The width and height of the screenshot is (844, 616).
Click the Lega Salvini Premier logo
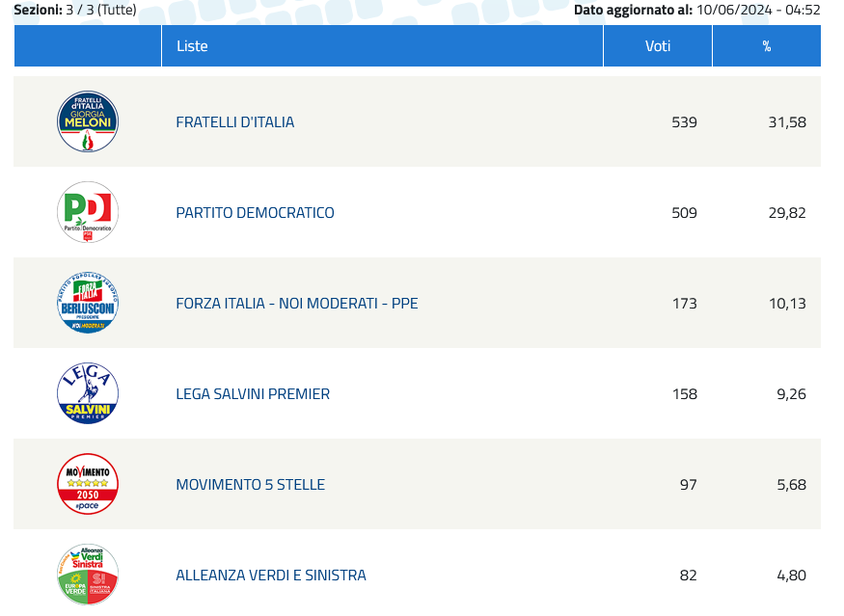click(88, 393)
